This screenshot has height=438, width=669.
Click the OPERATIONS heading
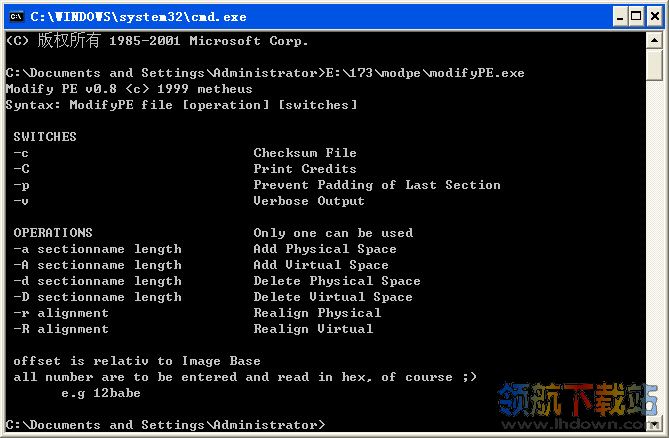(x=53, y=233)
